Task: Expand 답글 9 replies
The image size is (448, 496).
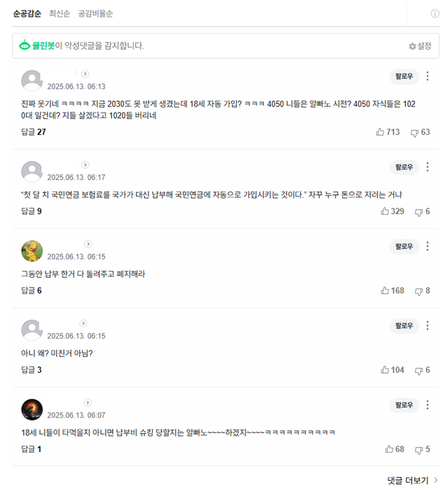Action: (x=31, y=211)
